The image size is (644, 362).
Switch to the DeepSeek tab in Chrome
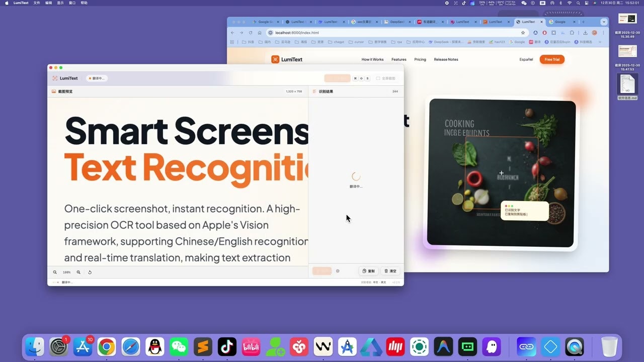396,22
